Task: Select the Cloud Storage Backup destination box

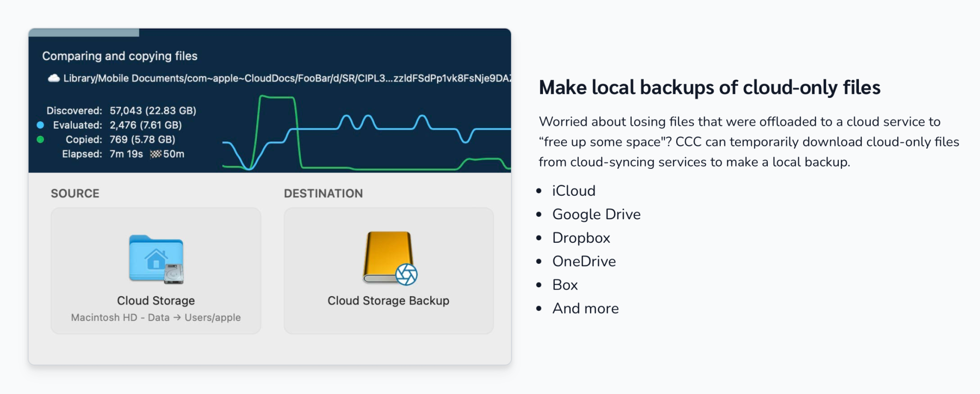Action: pos(389,271)
